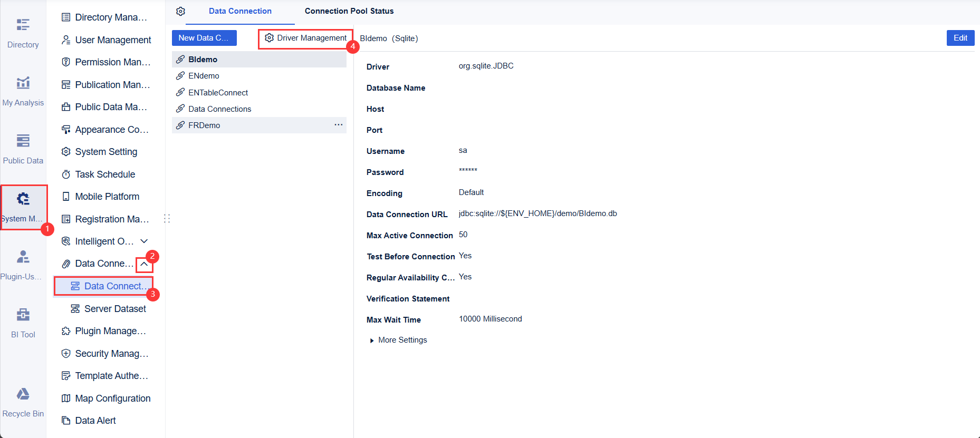Click the Map Configuration map icon

tap(66, 398)
